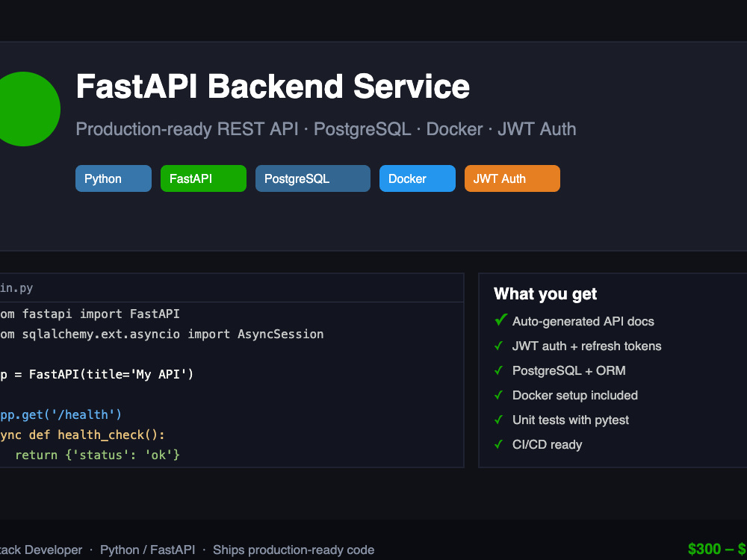Click the get('/health') decorator line
The width and height of the screenshot is (747, 560).
coord(61,414)
